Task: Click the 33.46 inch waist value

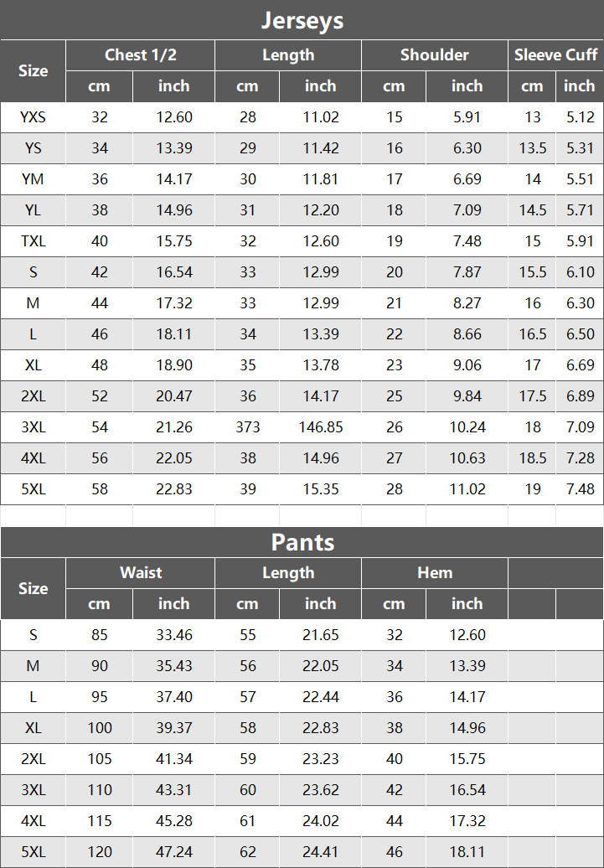Action: point(173,635)
